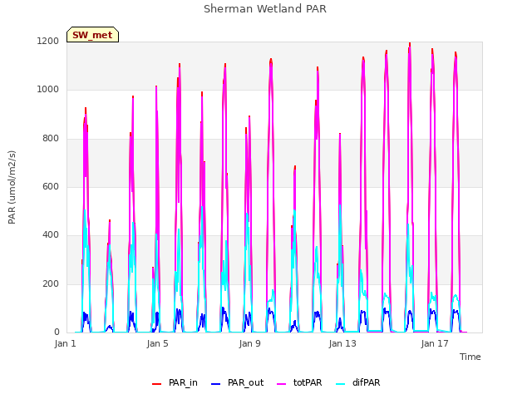This screenshot has width=532, height=399.
Task: Click the 1200 y-axis label
Action: 48,41
